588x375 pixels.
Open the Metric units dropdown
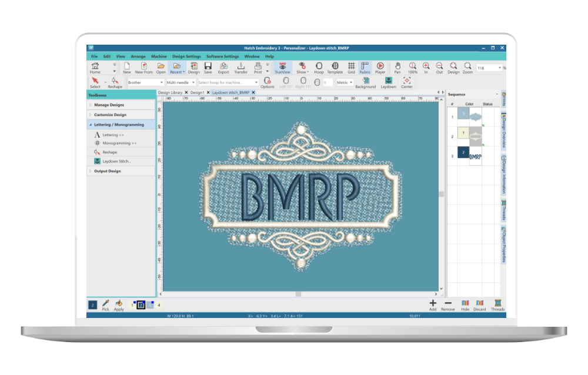click(x=345, y=83)
